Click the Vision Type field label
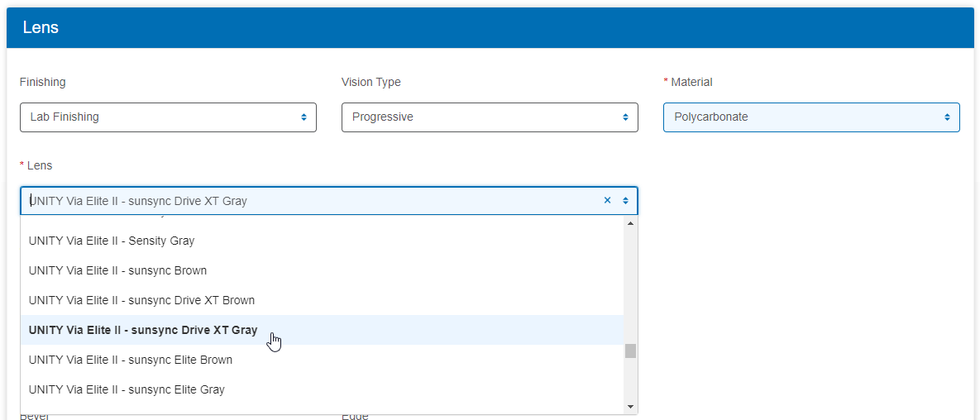980x420 pixels. pos(371,83)
